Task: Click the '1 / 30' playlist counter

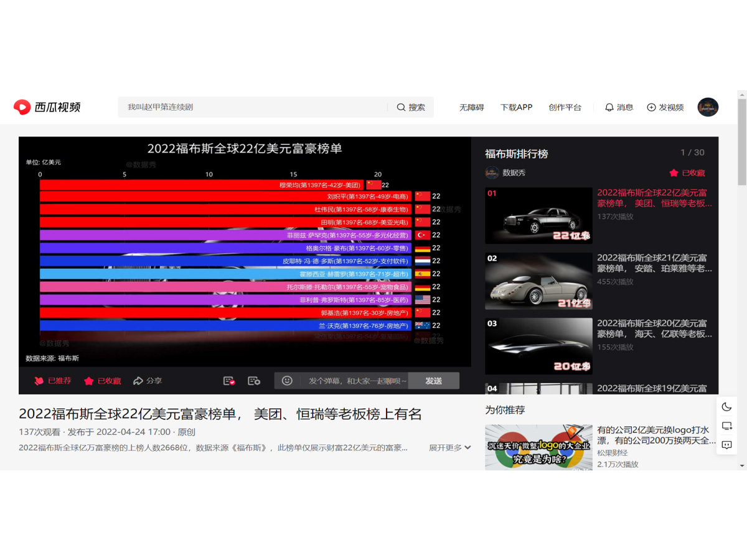Action: pos(692,152)
